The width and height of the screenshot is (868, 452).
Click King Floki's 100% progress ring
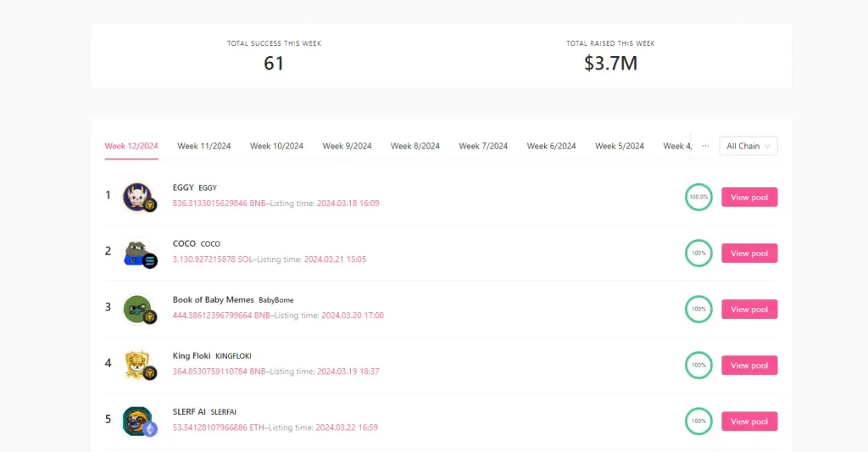pyautogui.click(x=698, y=365)
